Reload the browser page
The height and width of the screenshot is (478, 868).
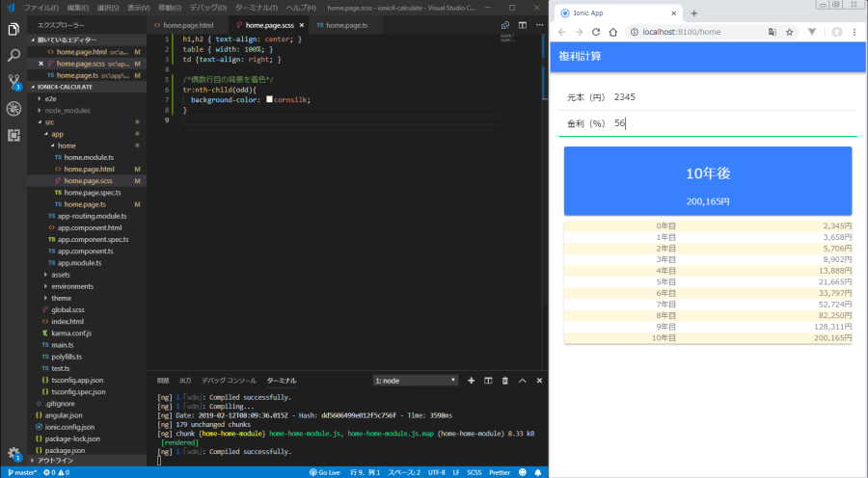pos(596,32)
